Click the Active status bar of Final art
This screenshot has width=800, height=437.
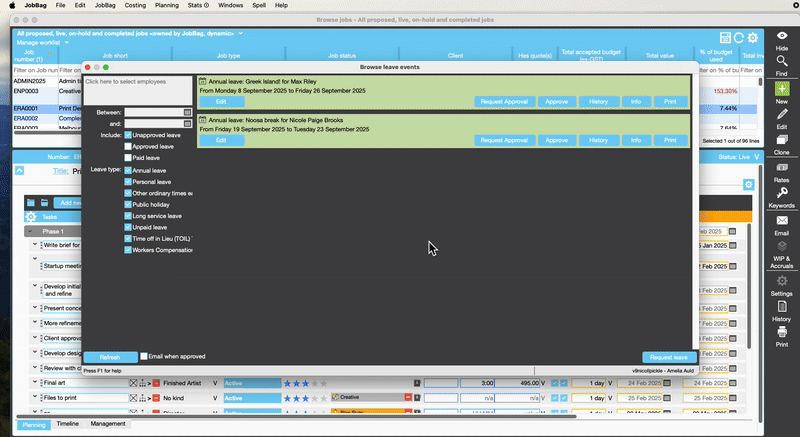[253, 383]
